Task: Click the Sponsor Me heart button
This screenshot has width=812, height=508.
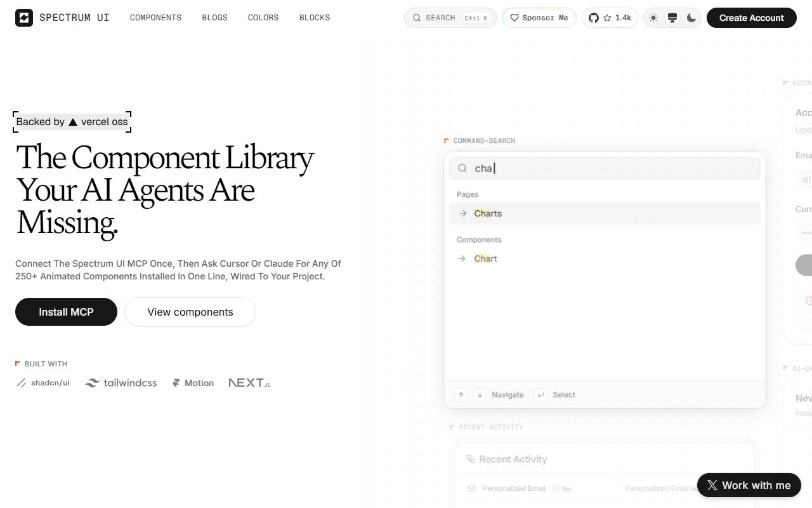Action: (539, 18)
